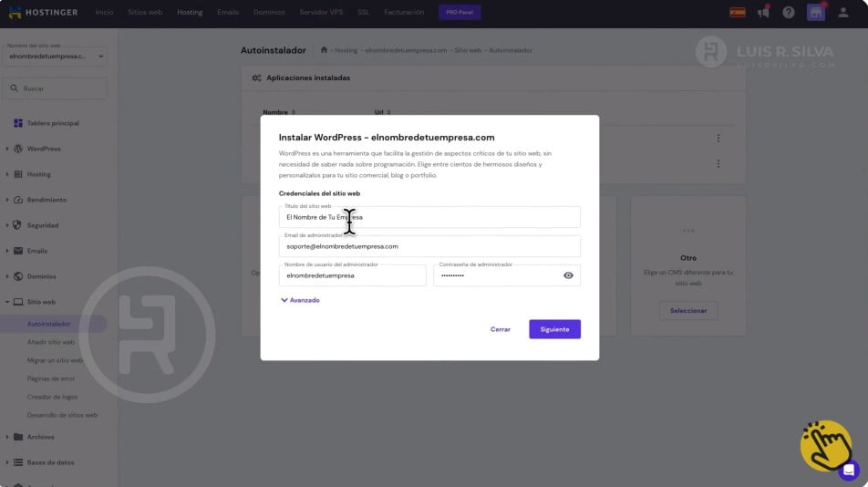The width and height of the screenshot is (868, 487).
Task: Click the PRO Panel button
Action: 460,12
